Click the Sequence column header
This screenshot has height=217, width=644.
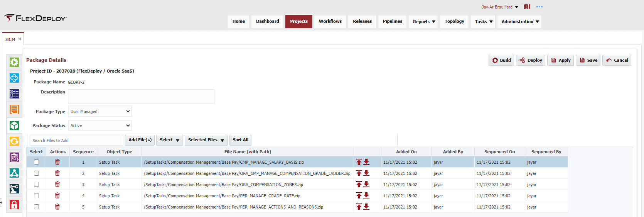click(x=83, y=152)
